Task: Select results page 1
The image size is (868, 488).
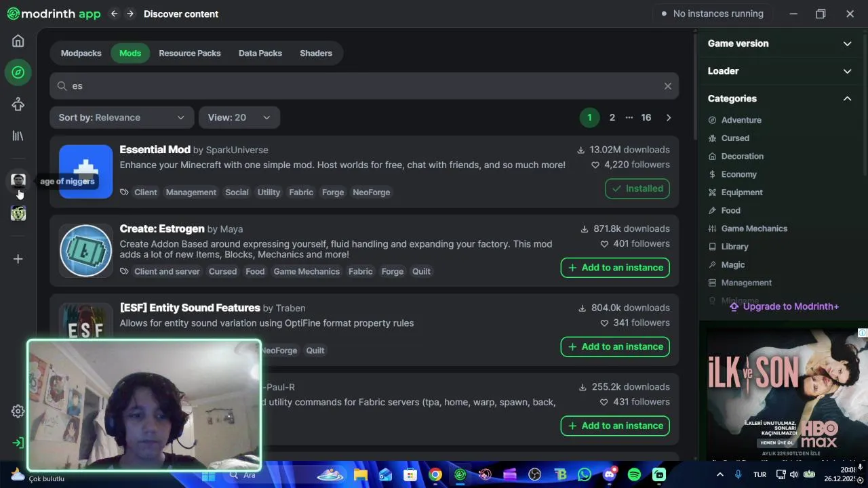Action: coord(589,117)
